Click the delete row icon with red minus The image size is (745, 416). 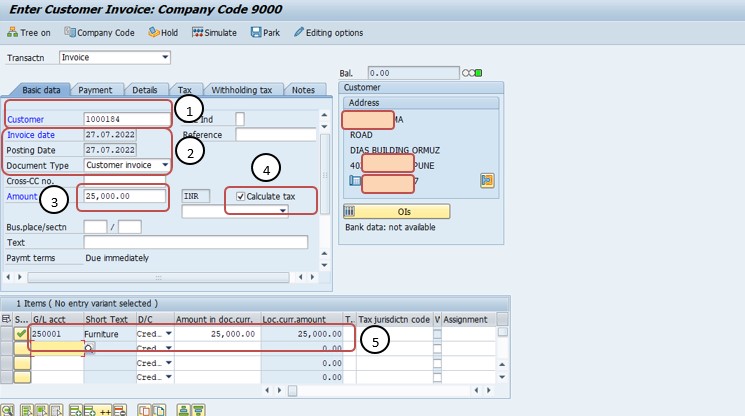coord(120,410)
